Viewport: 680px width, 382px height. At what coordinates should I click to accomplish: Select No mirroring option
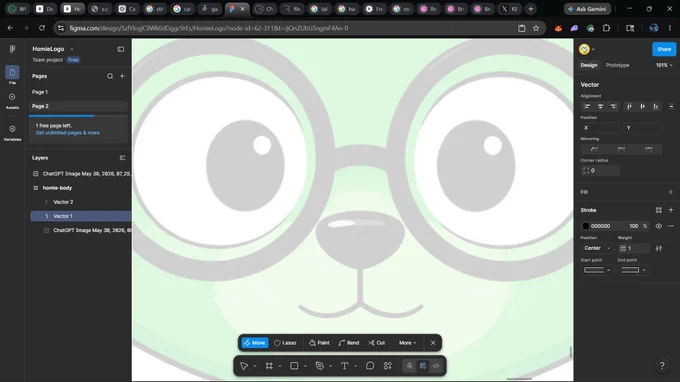[594, 149]
